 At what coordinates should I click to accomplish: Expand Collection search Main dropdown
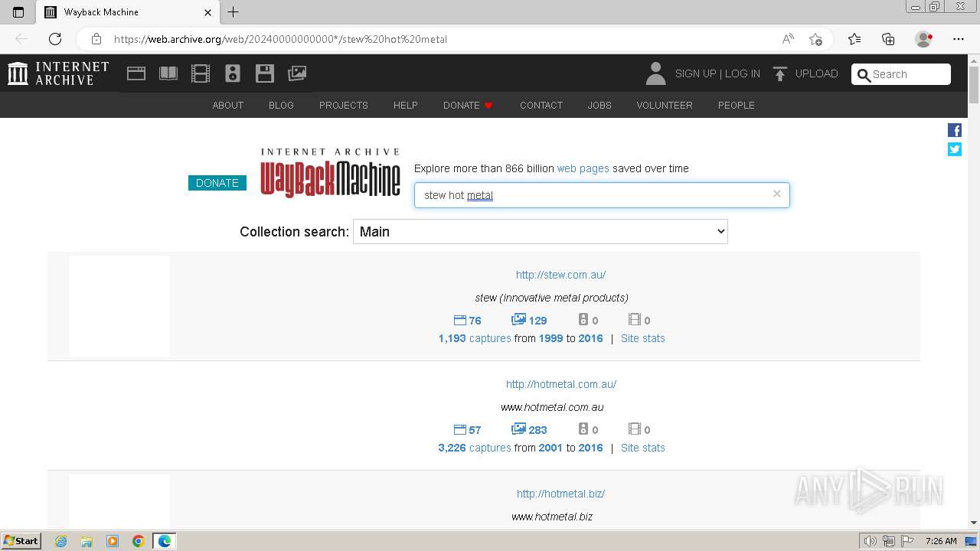point(541,232)
